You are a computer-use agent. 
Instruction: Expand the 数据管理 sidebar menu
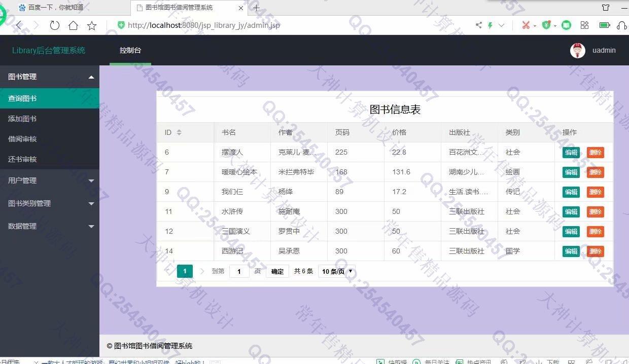(x=50, y=226)
